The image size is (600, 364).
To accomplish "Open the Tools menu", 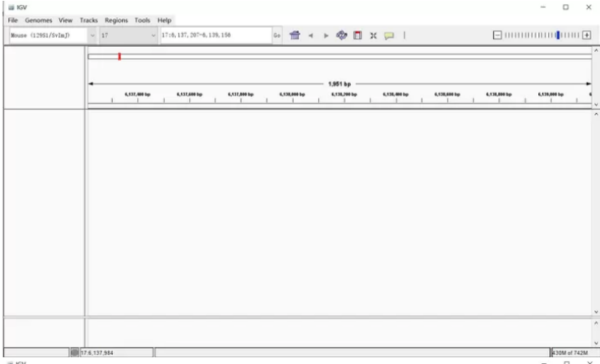I will click(x=142, y=21).
